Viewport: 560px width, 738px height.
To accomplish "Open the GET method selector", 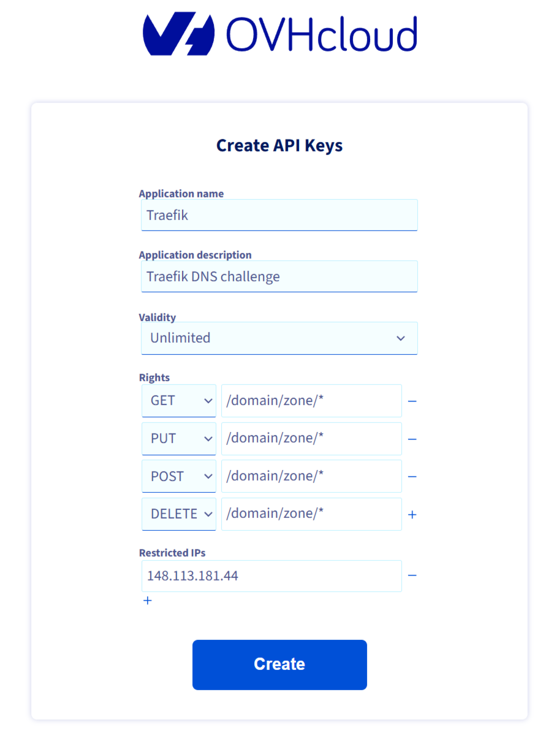I will coord(178,400).
